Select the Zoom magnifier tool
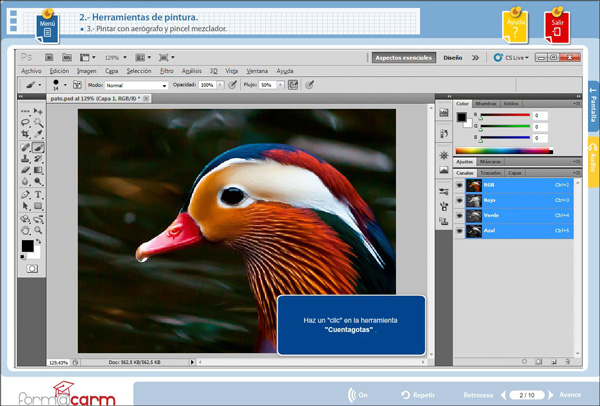 [39, 229]
